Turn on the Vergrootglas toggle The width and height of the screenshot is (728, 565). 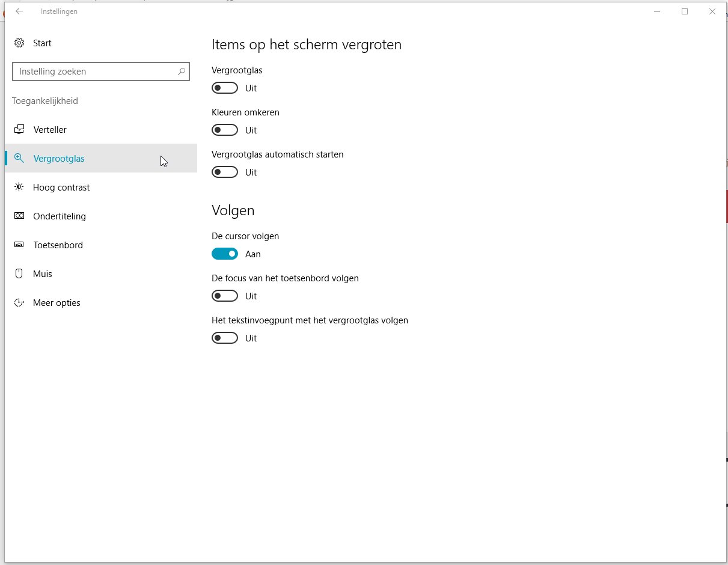(225, 88)
